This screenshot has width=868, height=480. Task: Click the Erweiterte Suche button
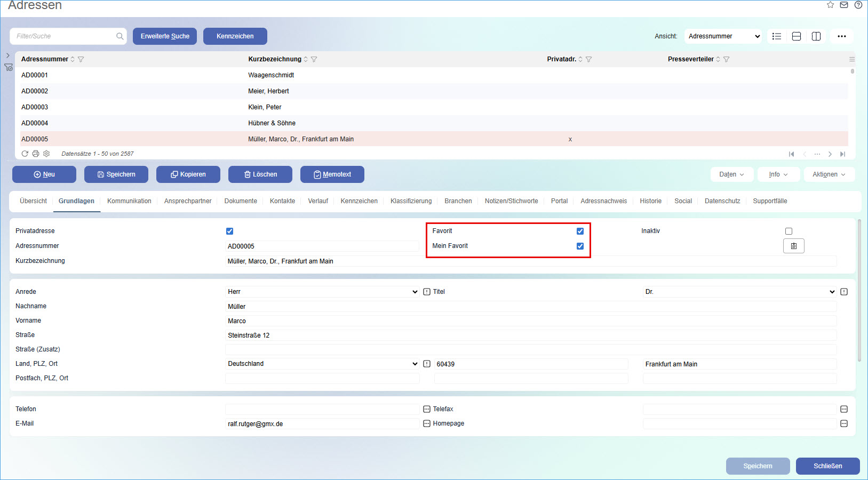[165, 36]
